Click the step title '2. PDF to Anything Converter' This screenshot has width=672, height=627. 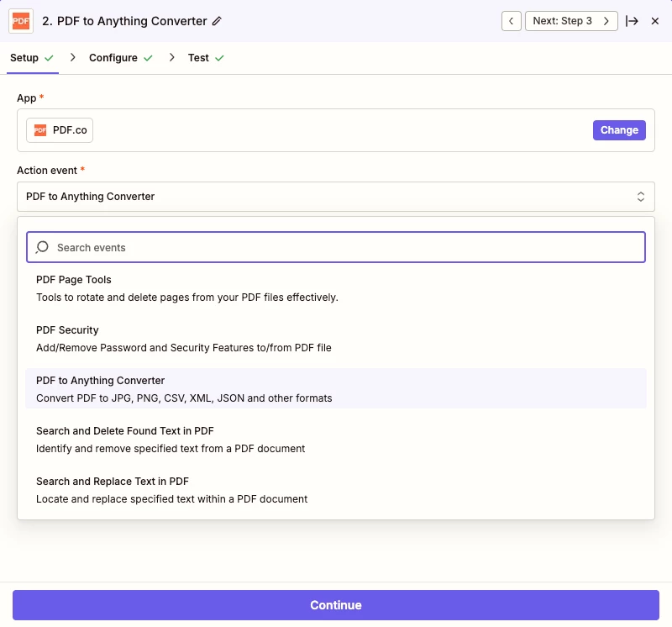pos(124,21)
